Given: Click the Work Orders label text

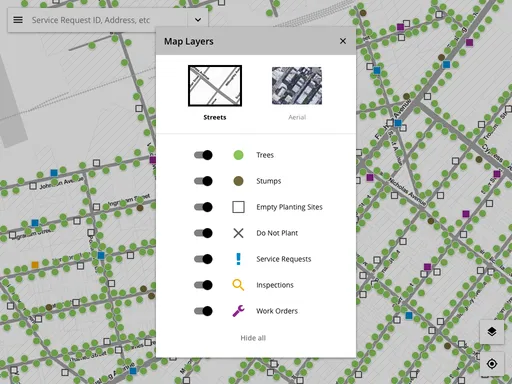Looking at the screenshot, I should tap(277, 311).
